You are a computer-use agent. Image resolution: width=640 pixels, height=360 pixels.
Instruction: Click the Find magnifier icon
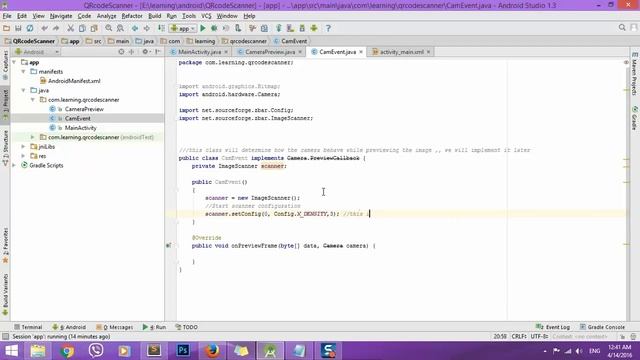pyautogui.click(x=108, y=28)
